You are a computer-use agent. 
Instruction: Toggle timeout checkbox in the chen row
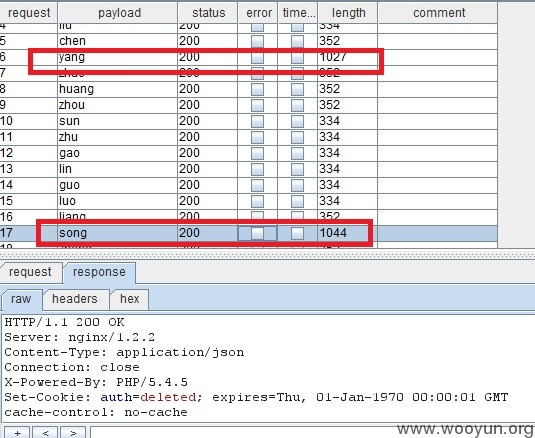[298, 41]
